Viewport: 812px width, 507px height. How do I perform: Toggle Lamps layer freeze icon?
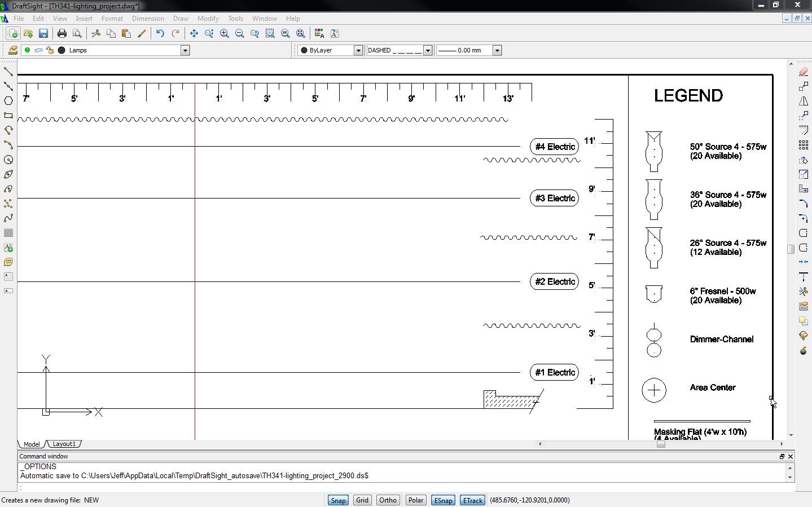38,50
